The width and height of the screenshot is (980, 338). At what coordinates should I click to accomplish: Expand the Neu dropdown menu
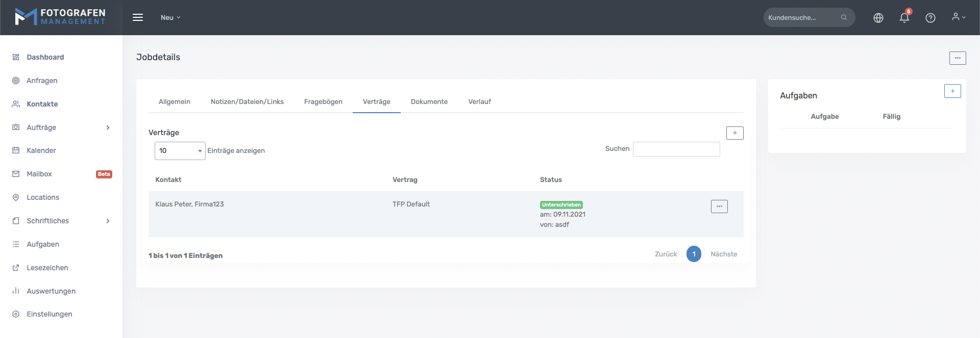click(x=170, y=17)
